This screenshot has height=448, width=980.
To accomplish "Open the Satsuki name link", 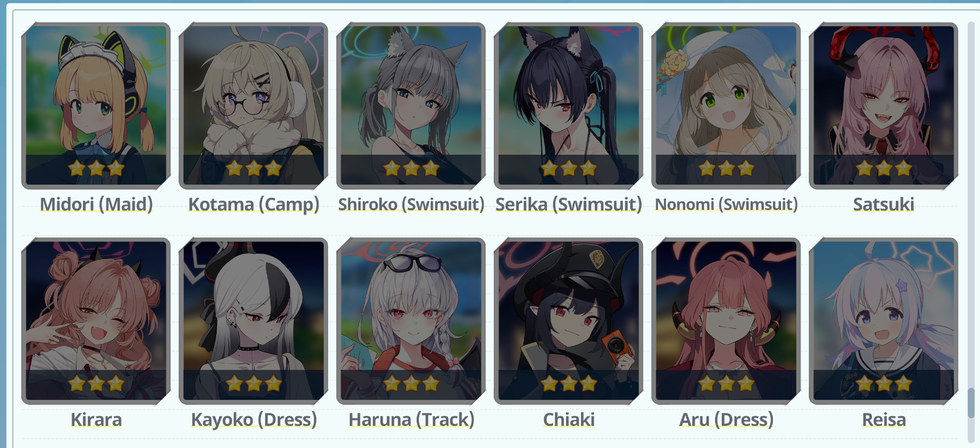I will coord(884,204).
